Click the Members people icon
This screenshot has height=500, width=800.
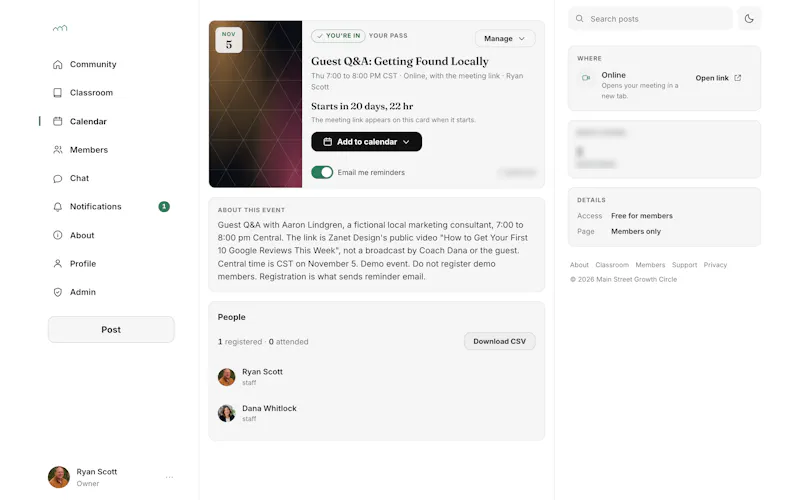(x=58, y=150)
